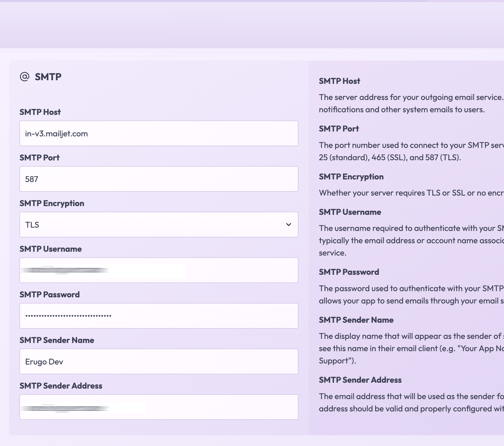Click the SMTP heading at top of panel

click(48, 76)
